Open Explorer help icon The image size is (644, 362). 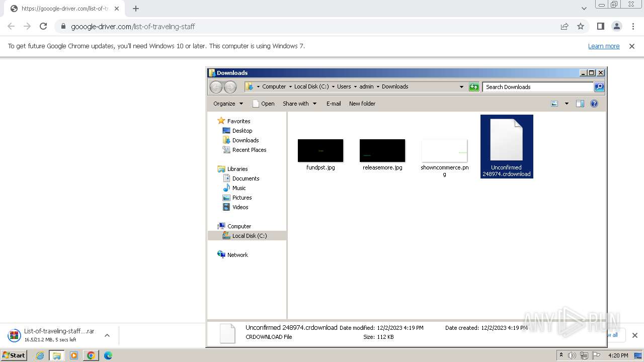click(x=594, y=104)
